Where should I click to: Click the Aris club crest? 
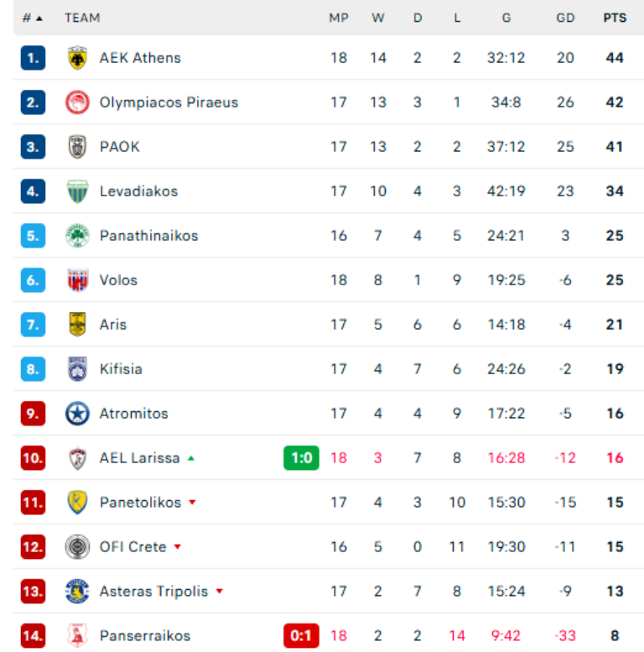click(77, 325)
